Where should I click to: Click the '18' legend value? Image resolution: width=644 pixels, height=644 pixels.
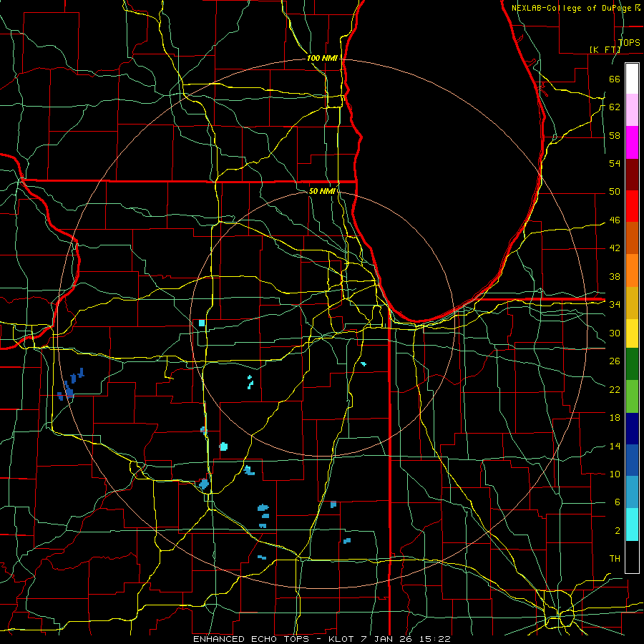point(615,418)
